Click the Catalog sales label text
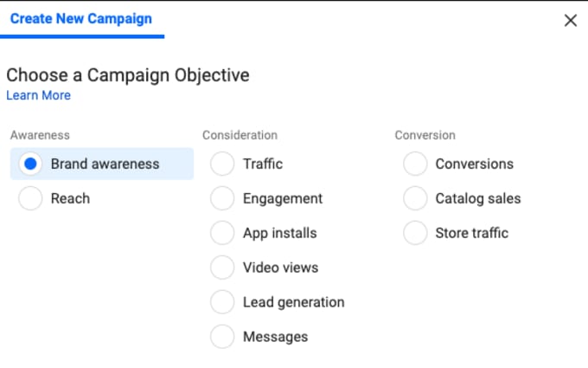Image resolution: width=588 pixels, height=368 pixels. click(x=478, y=198)
